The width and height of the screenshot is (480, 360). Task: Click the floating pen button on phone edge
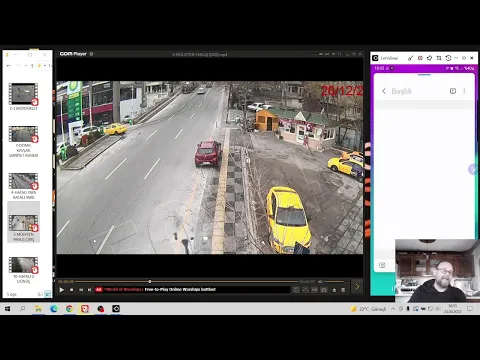pyautogui.click(x=473, y=170)
